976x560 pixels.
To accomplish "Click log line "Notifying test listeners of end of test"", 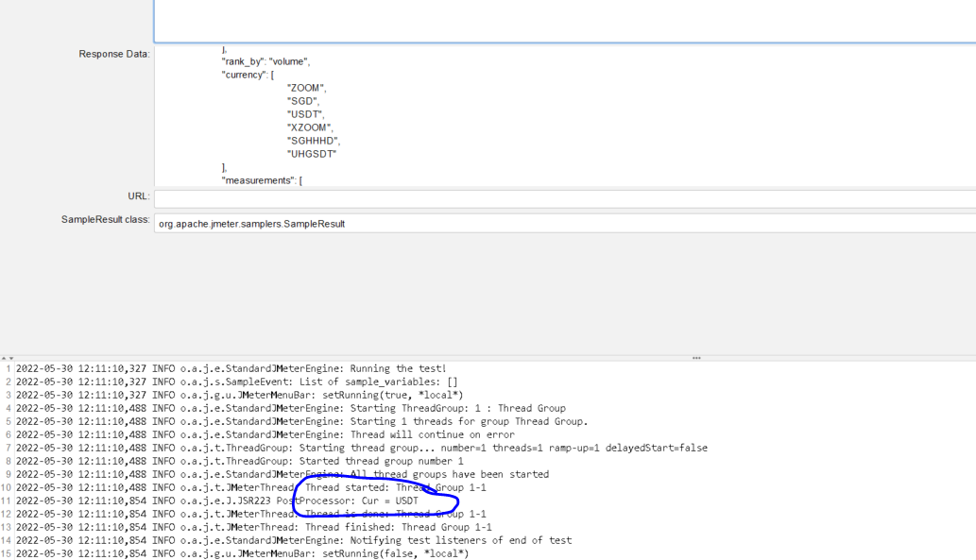I will pos(294,540).
